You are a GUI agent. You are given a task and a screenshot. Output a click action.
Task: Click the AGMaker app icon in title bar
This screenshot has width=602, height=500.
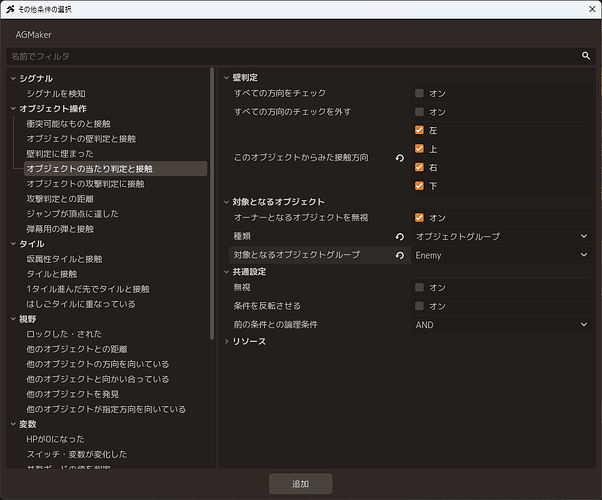(x=10, y=9)
